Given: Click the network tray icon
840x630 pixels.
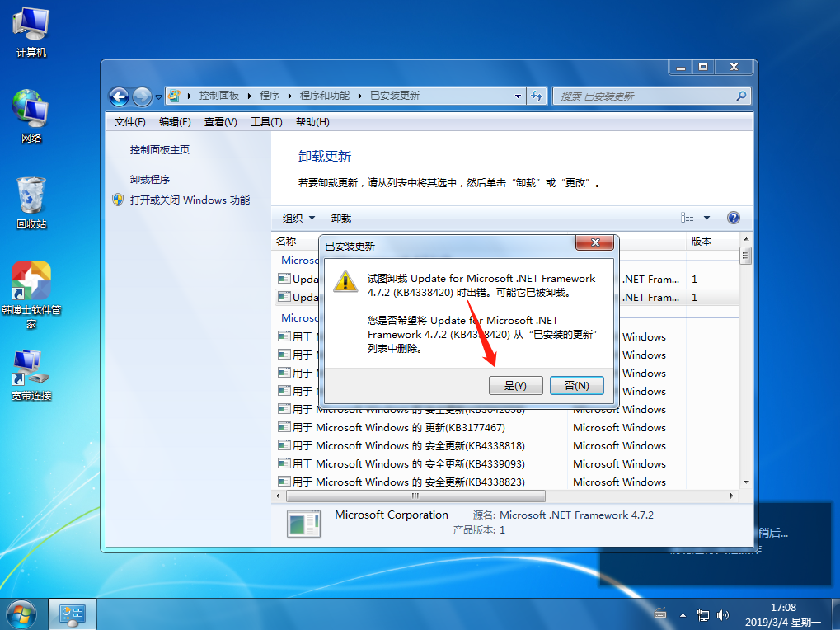Looking at the screenshot, I should click(x=702, y=615).
